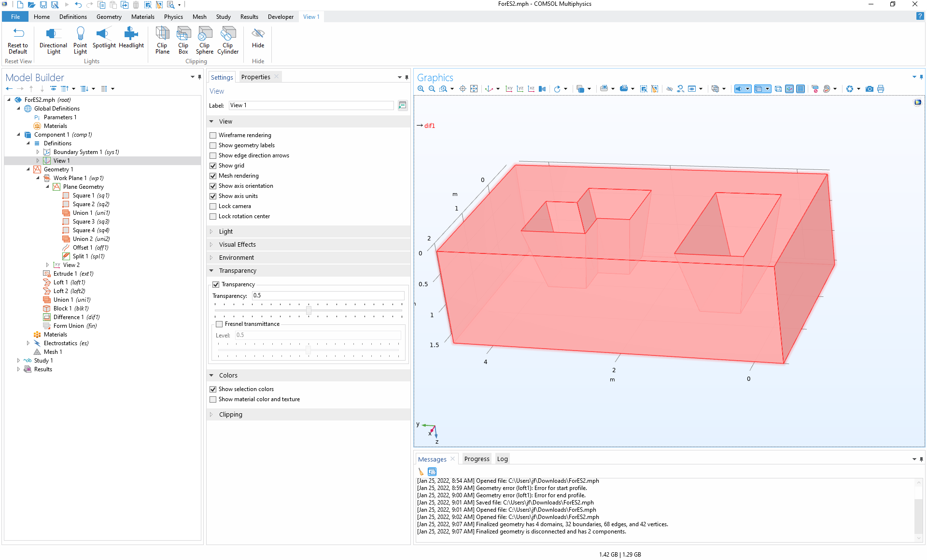
Task: Click the camera image snapshot icon
Action: coord(870,89)
